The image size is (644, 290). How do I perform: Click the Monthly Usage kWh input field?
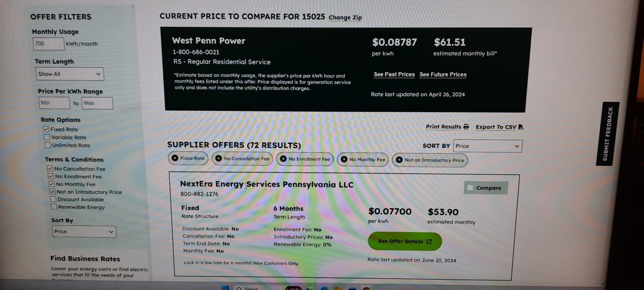(48, 43)
